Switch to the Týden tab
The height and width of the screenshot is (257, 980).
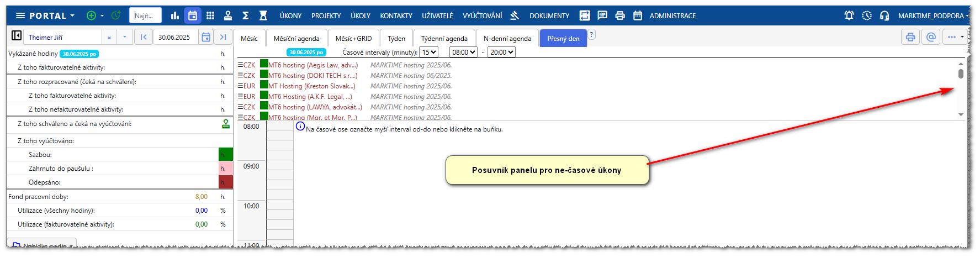click(x=396, y=38)
